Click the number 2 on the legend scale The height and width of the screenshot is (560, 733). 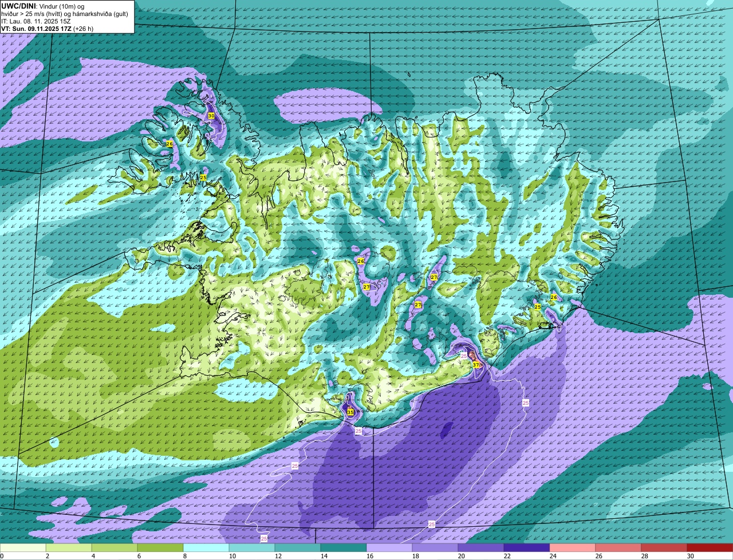[48, 556]
